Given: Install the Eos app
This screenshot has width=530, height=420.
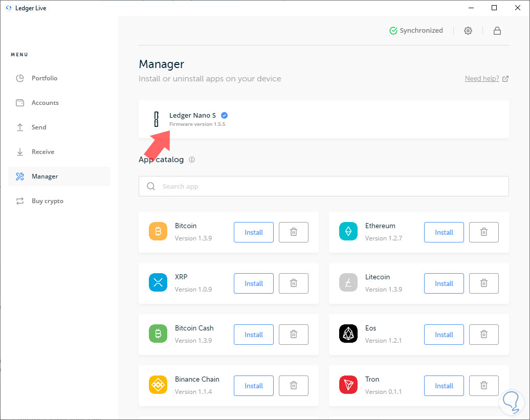Looking at the screenshot, I should click(x=444, y=335).
